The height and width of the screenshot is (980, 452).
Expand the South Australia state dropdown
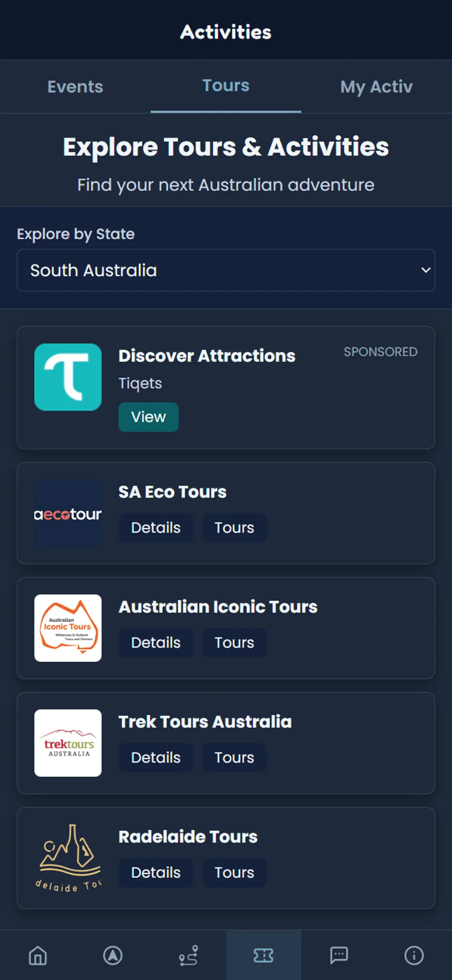point(226,270)
